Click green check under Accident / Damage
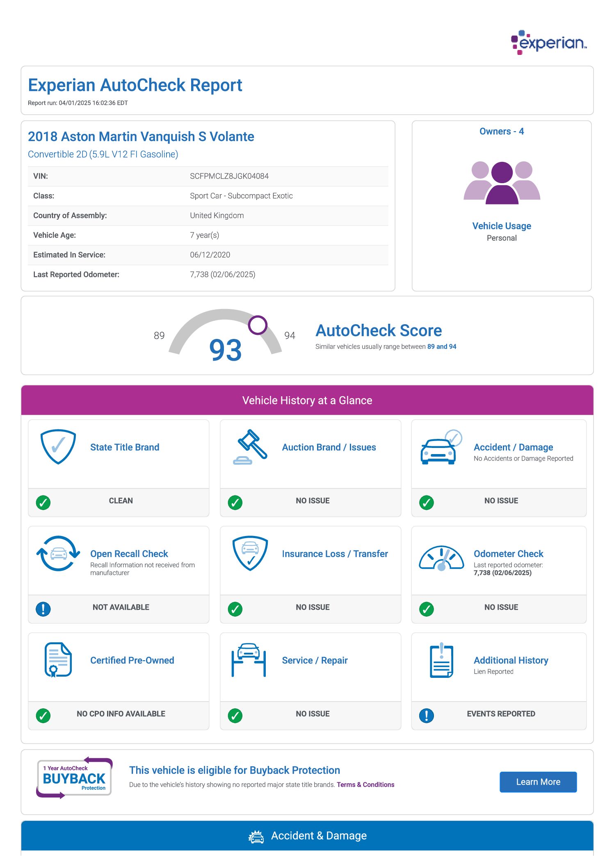 click(427, 502)
